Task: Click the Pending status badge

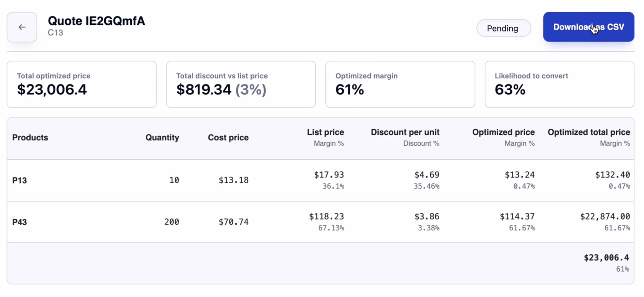Action: coord(503,28)
